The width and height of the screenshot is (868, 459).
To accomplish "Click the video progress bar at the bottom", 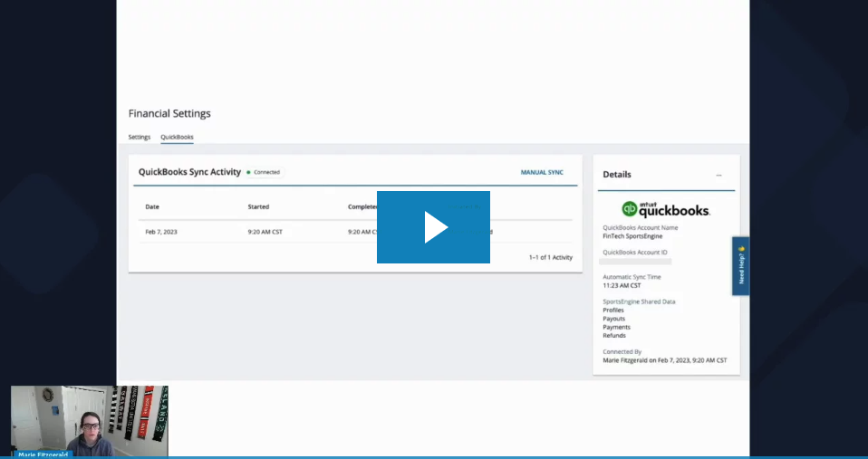I will [x=434, y=457].
